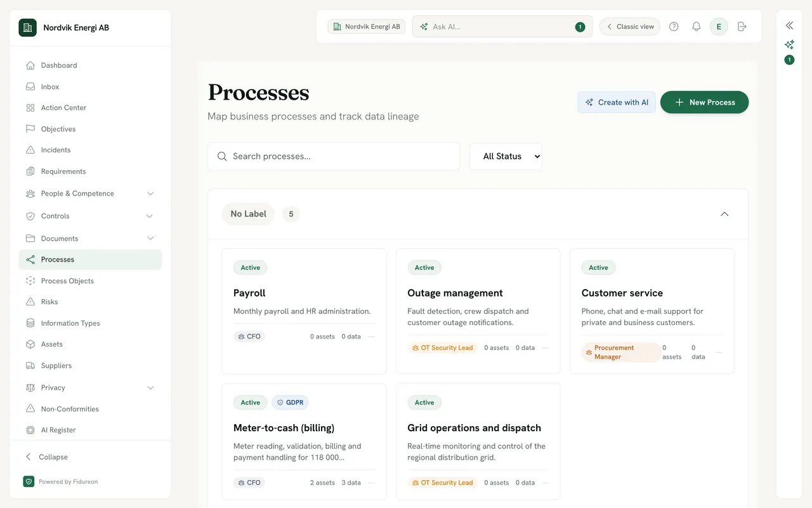This screenshot has height=508, width=812.
Task: Focus the Ask AI input box
Action: [x=502, y=27]
